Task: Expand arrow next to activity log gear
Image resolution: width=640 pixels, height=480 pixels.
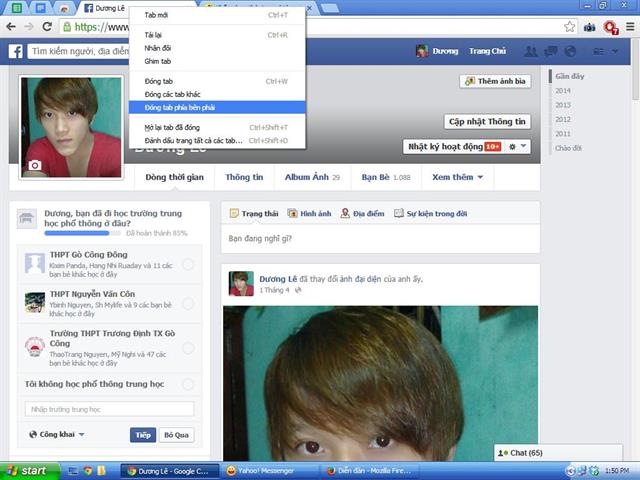Action: coord(523,146)
